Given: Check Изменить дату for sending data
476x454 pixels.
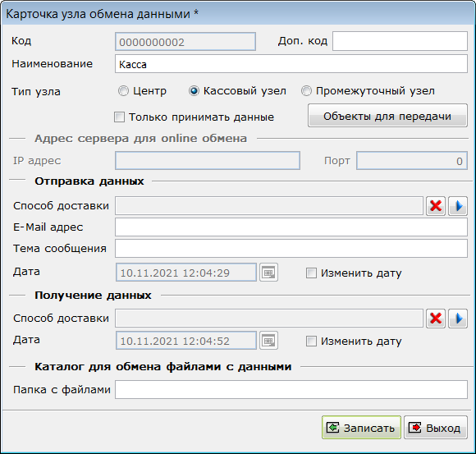Looking at the screenshot, I should pos(312,273).
